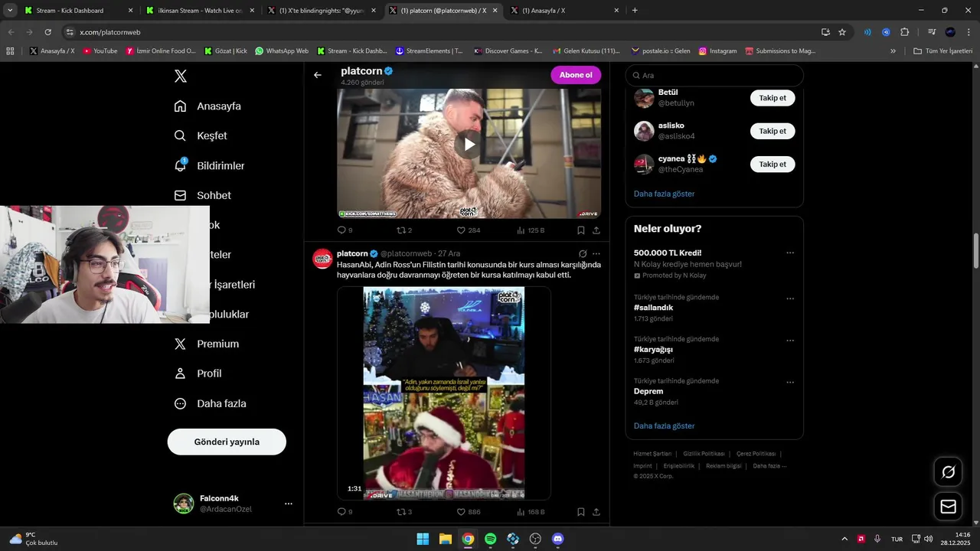Click Windows Start button
The width and height of the screenshot is (980, 551).
click(423, 539)
